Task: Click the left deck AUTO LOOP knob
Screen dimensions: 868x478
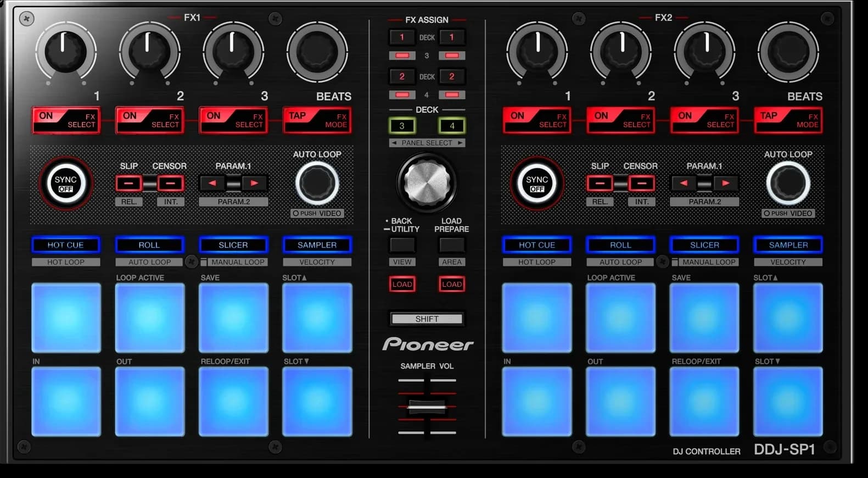Action: click(317, 184)
